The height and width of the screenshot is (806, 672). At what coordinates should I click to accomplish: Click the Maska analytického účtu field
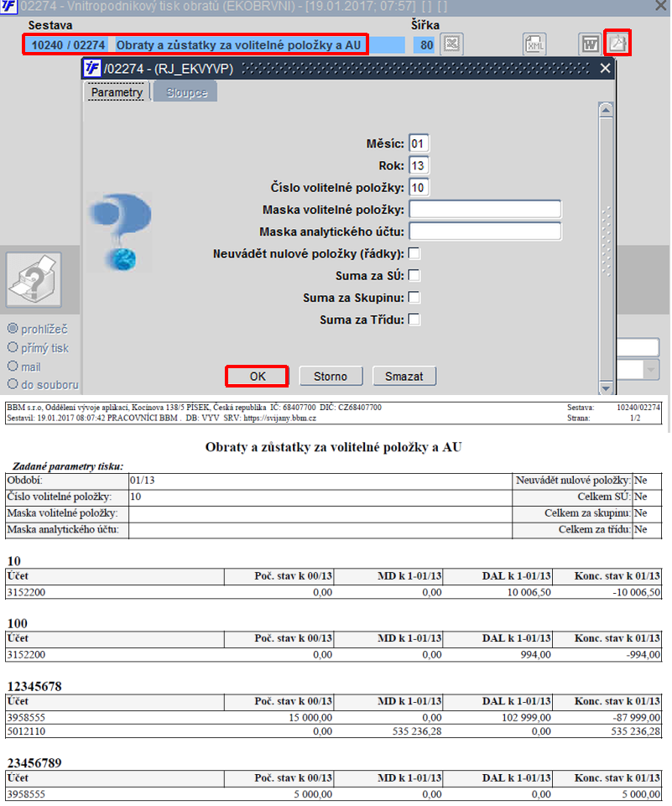point(485,231)
